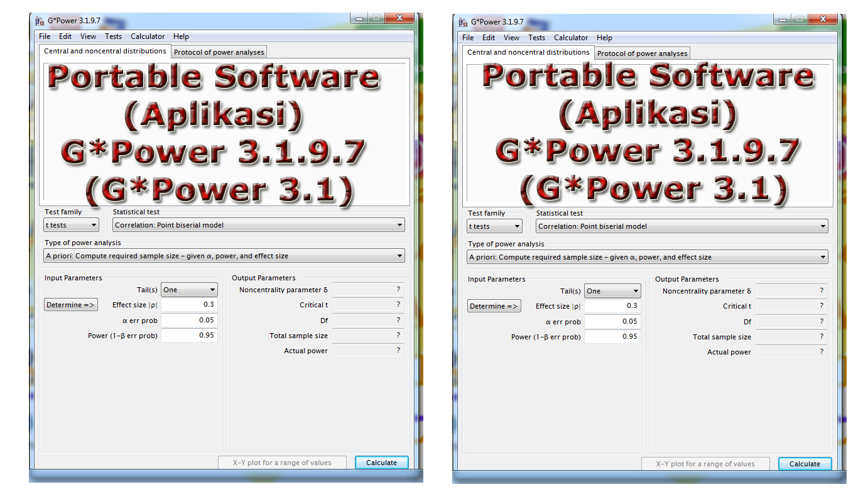The height and width of the screenshot is (494, 868).
Task: Open the File menu in the right window
Action: pos(468,38)
